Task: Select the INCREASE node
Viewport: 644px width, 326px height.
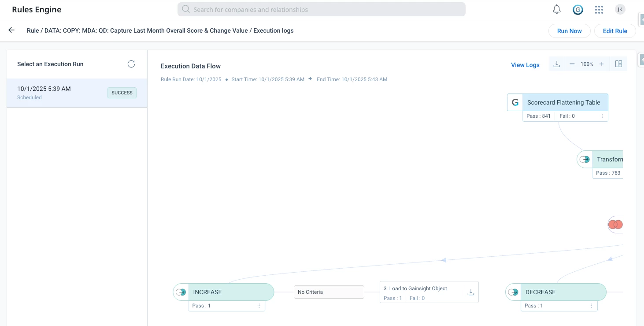Action: coord(224,292)
